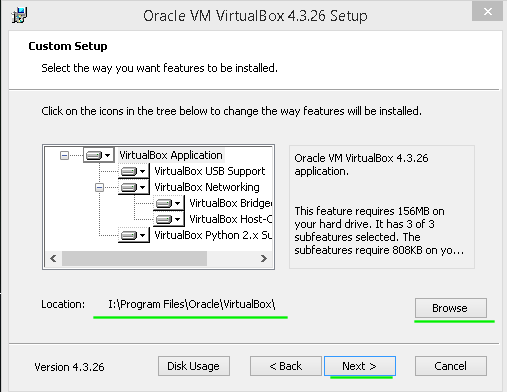Screen dimensions: 507x392
Task: Open the Disk Usage dialog
Action: [x=194, y=366]
